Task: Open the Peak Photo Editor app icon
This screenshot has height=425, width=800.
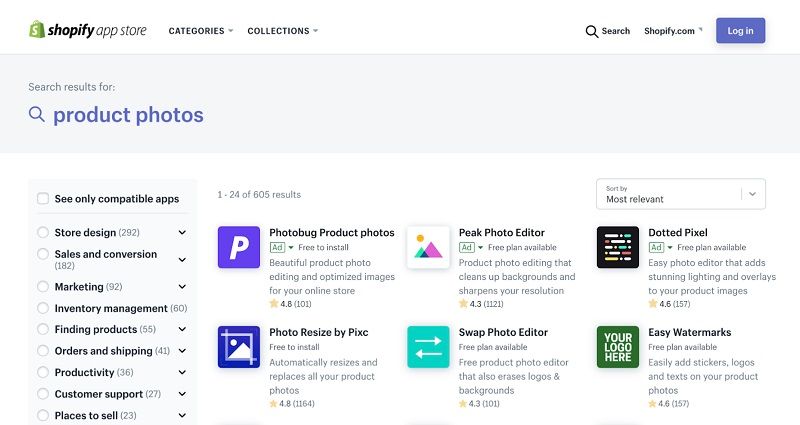Action: (x=428, y=247)
